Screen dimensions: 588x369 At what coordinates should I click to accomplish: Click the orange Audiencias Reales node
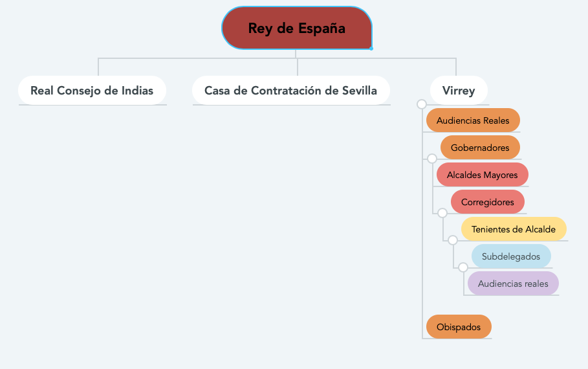473,120
